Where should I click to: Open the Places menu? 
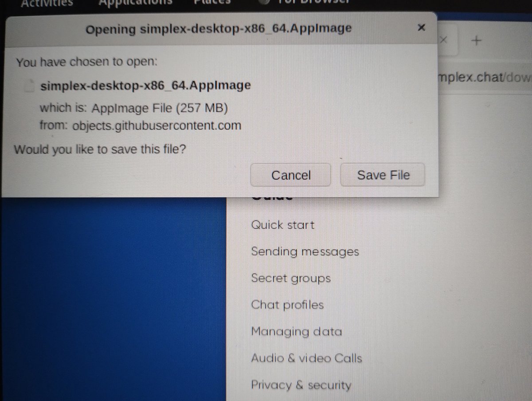coord(212,2)
